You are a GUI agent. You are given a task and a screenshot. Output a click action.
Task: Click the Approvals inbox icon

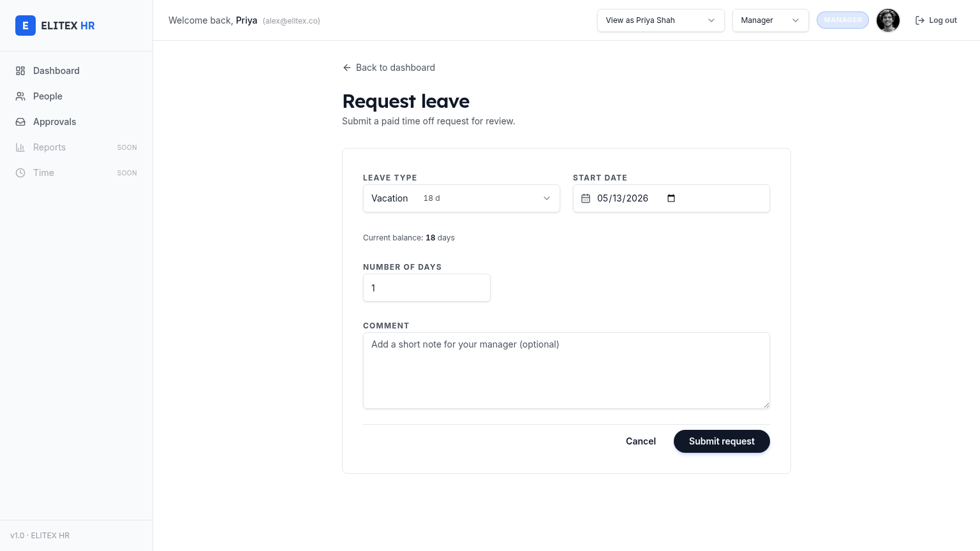click(x=20, y=122)
